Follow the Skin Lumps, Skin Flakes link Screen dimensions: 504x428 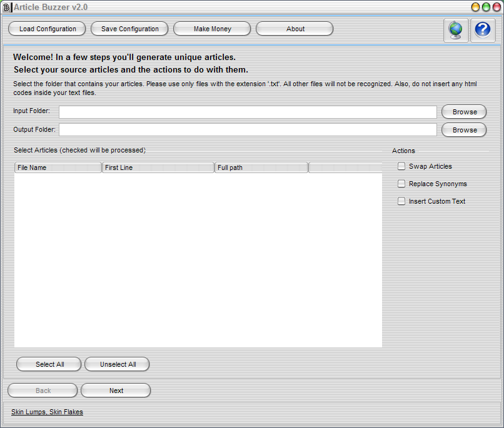[x=47, y=412]
